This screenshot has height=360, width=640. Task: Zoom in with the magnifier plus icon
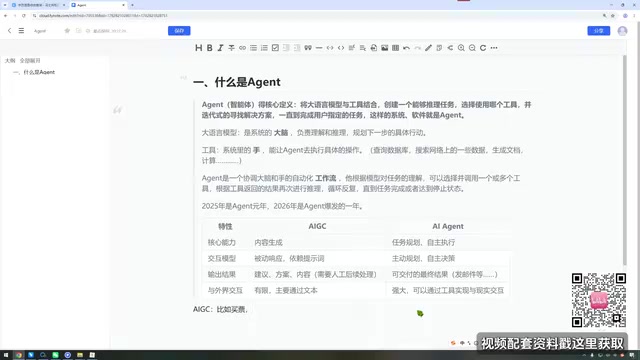[x=461, y=48]
